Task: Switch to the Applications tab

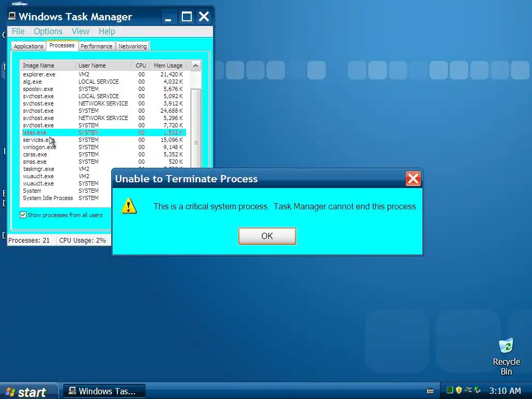Action: 29,46
